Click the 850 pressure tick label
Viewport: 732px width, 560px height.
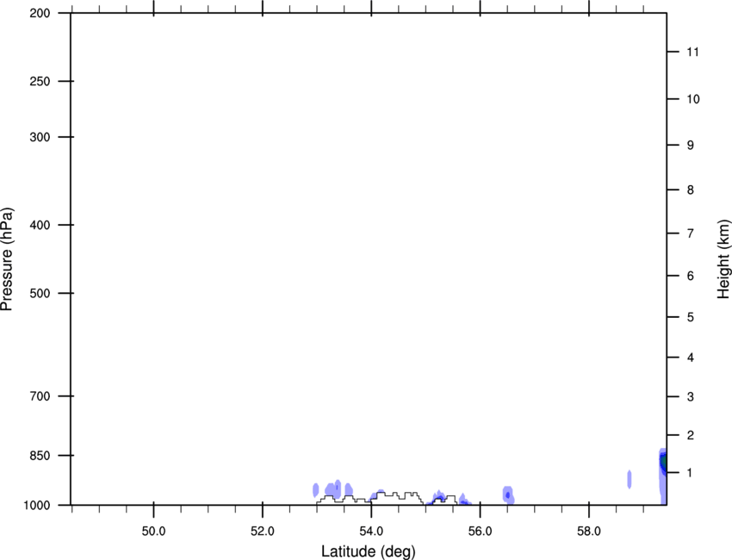40,456
